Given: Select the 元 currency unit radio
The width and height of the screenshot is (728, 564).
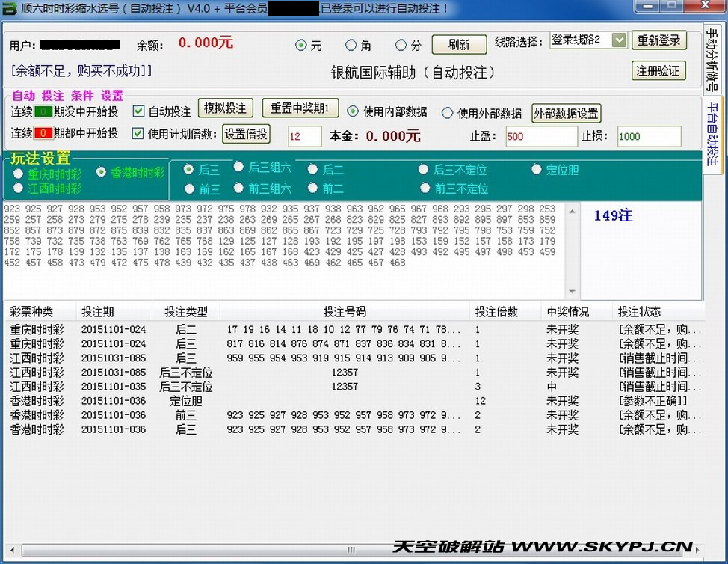Looking at the screenshot, I should 301,46.
